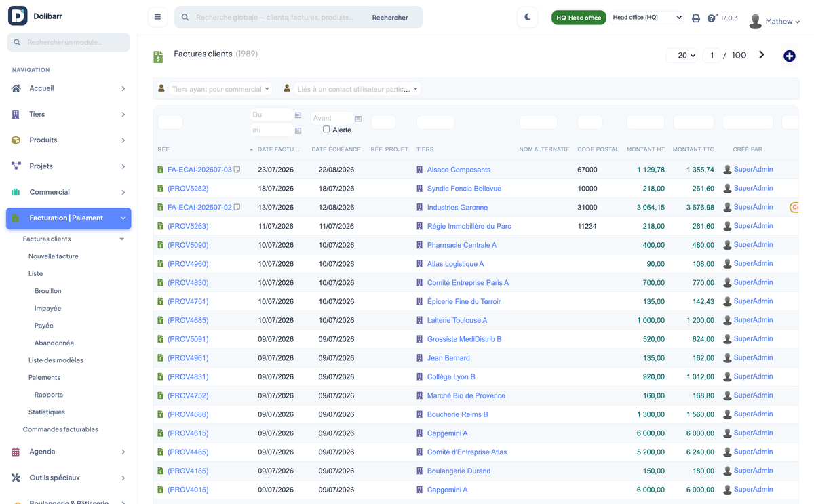Click Outils spéciaux tools icon
The height and width of the screenshot is (504, 814).
(16, 478)
